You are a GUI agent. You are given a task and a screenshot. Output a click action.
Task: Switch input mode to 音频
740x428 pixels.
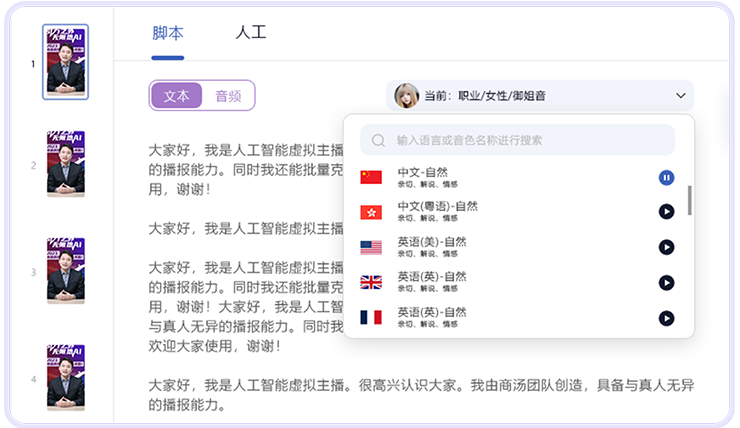(228, 96)
